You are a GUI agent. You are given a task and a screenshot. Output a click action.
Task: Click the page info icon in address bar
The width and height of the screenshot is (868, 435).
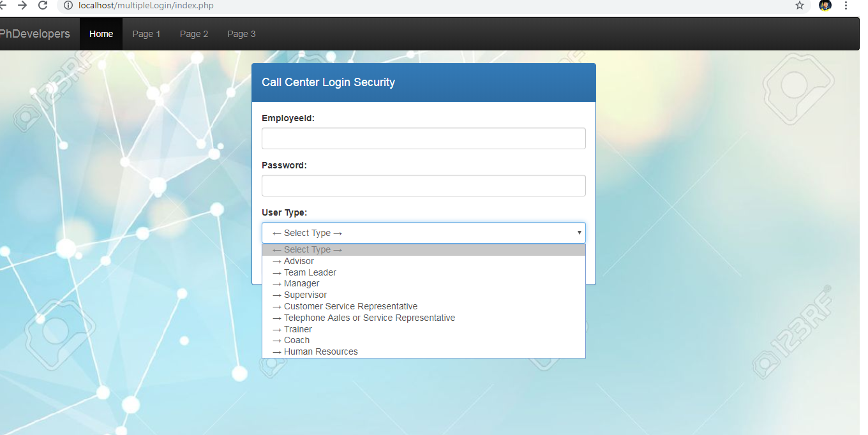click(67, 6)
